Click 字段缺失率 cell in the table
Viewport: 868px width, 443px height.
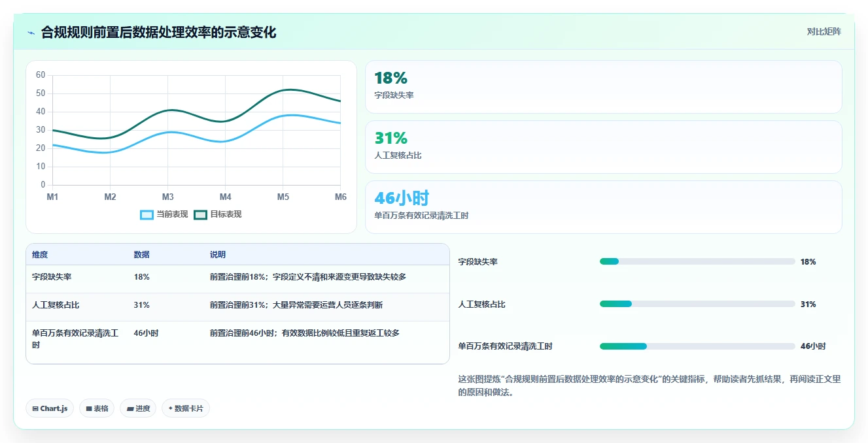coord(52,277)
